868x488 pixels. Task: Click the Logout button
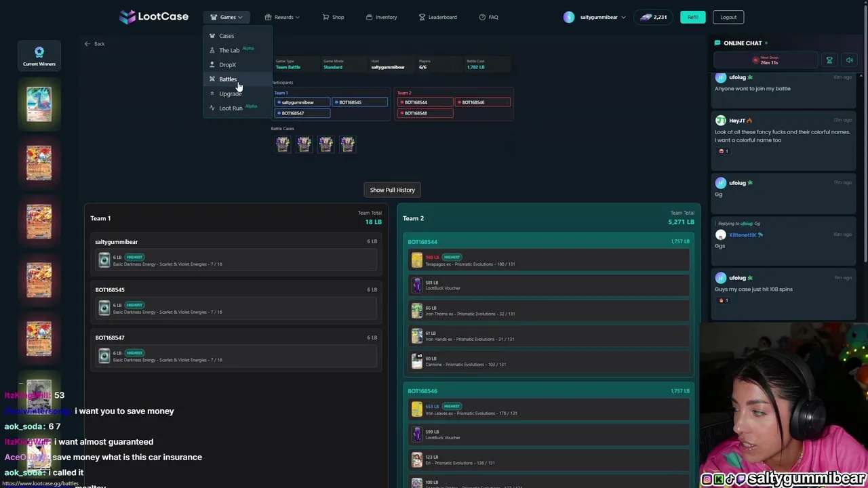728,17
